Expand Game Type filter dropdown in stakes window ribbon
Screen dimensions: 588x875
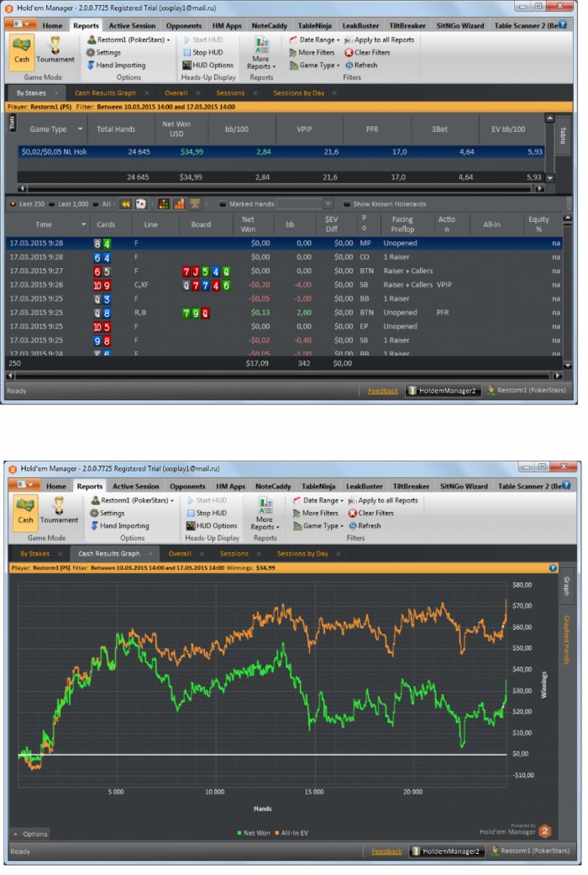point(315,66)
